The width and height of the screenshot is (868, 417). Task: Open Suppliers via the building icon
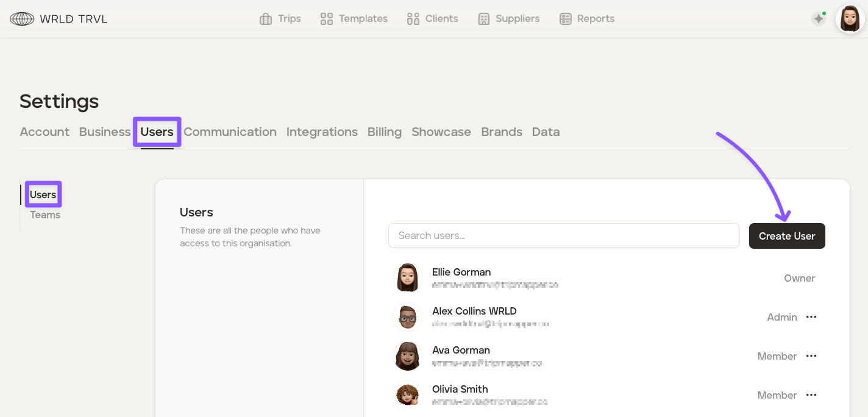tap(484, 19)
